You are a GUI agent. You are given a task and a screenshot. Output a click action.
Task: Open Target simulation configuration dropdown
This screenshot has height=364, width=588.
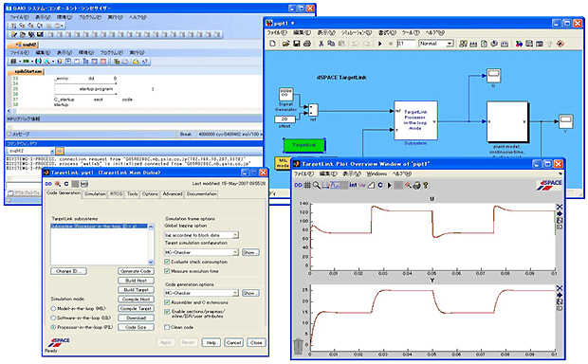[x=235, y=252]
